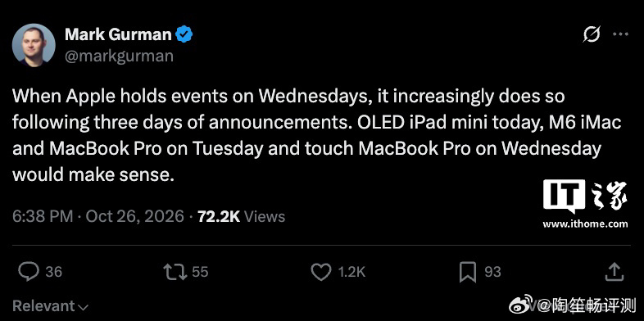Expand the Relevant sort dropdown
The width and height of the screenshot is (644, 321).
pos(51,305)
